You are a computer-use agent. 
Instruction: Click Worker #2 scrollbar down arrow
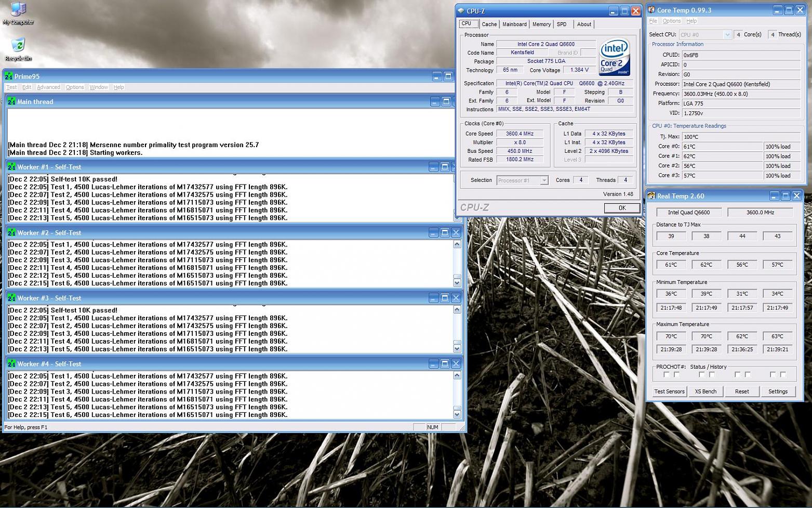457,283
